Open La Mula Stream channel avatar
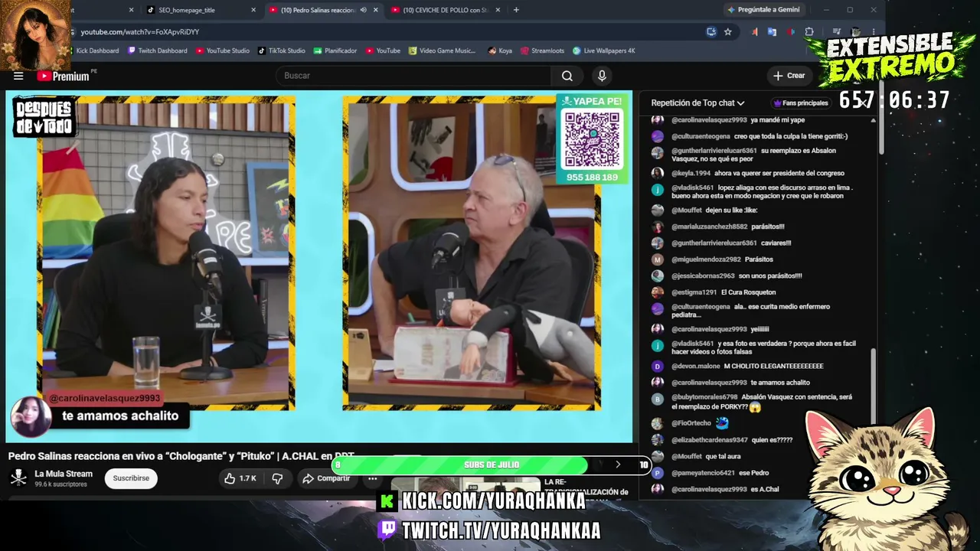This screenshot has width=980, height=551. 18,478
